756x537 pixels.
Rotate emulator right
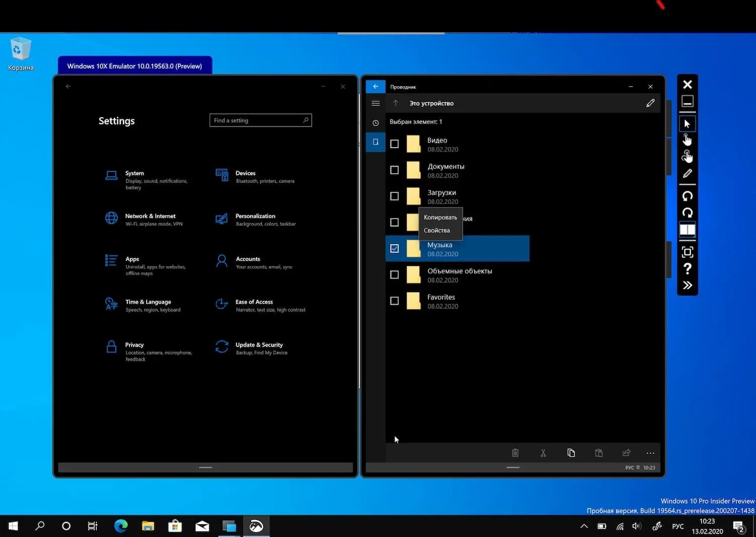(x=687, y=213)
